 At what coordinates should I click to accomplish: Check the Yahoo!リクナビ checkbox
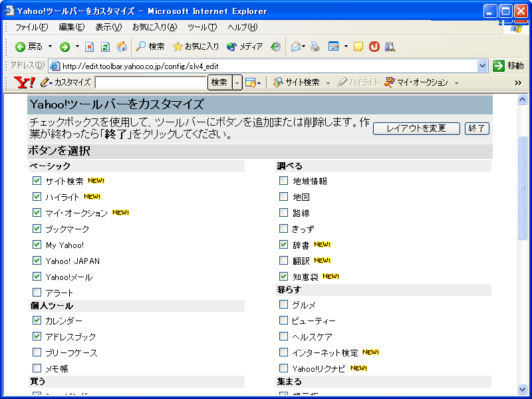[283, 368]
